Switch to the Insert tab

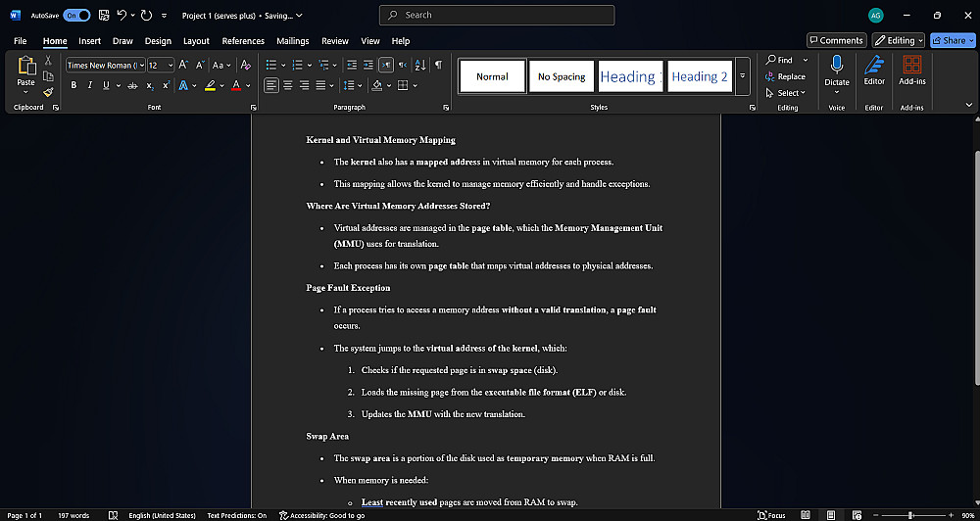[89, 40]
